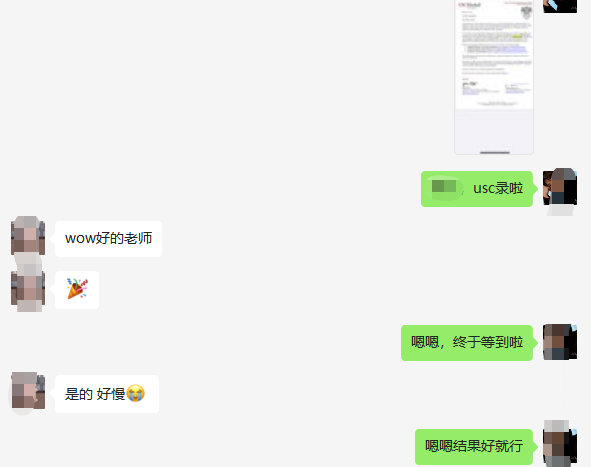Image resolution: width=591 pixels, height=467 pixels.
Task: Open the avatar beside the party popper message
Action: pyautogui.click(x=28, y=288)
